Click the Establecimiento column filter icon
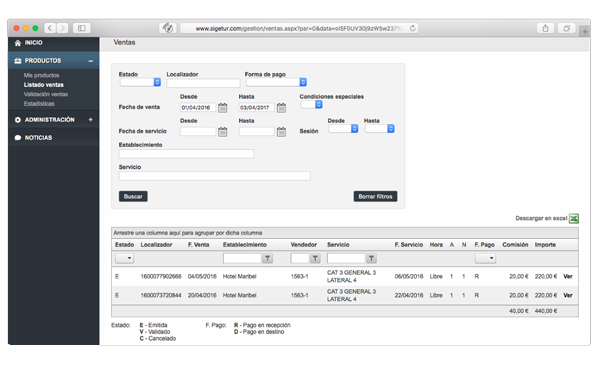The width and height of the screenshot is (602, 368). tap(268, 259)
